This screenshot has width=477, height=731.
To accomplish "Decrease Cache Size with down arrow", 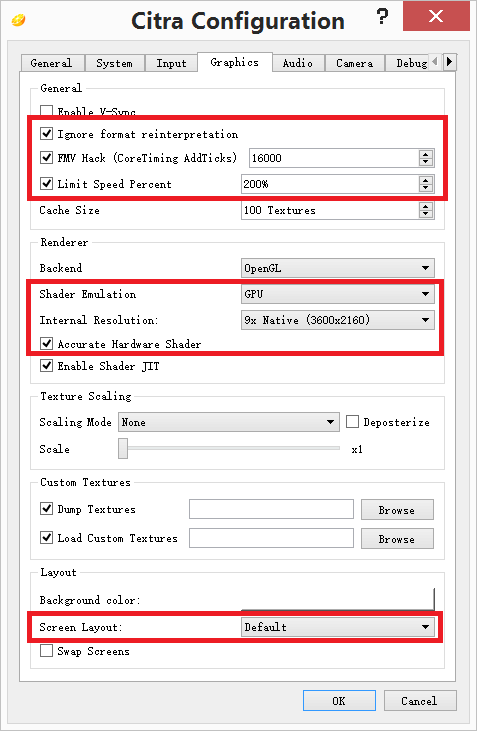I will pyautogui.click(x=426, y=214).
